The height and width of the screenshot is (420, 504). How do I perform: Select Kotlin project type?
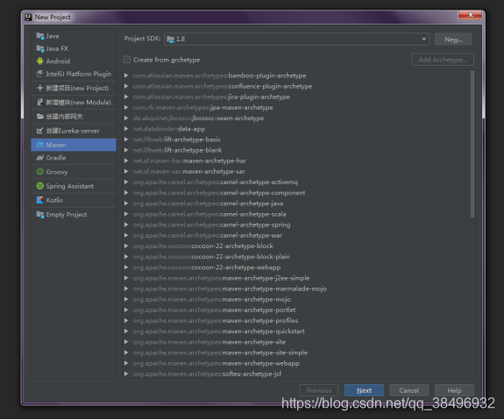click(x=74, y=200)
